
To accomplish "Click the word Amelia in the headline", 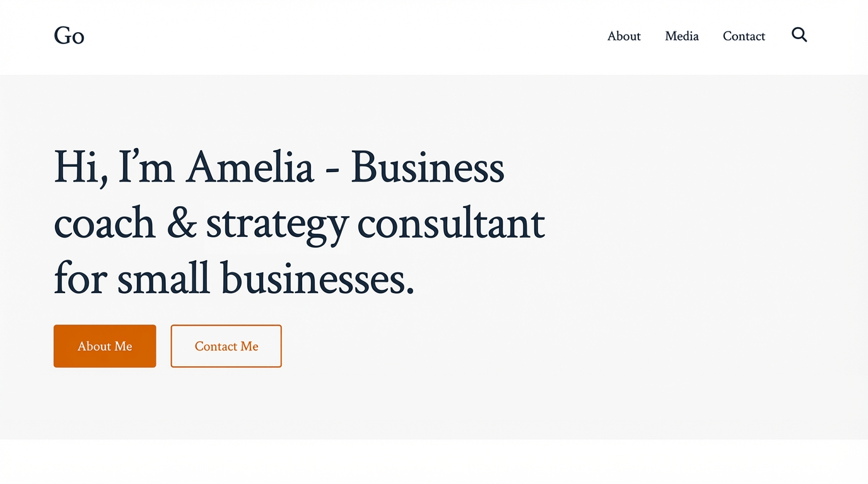I will [x=249, y=168].
